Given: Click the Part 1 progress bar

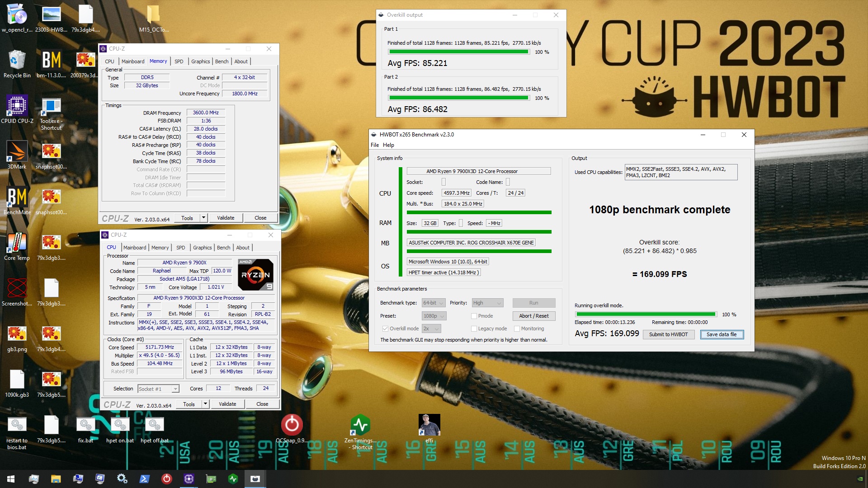Looking at the screenshot, I should pos(458,52).
